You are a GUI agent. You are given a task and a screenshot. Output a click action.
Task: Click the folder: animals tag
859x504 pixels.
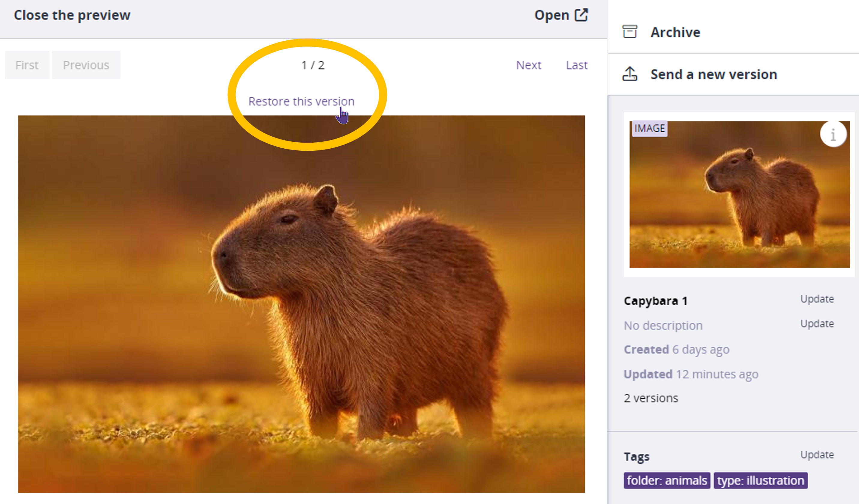pyautogui.click(x=666, y=480)
